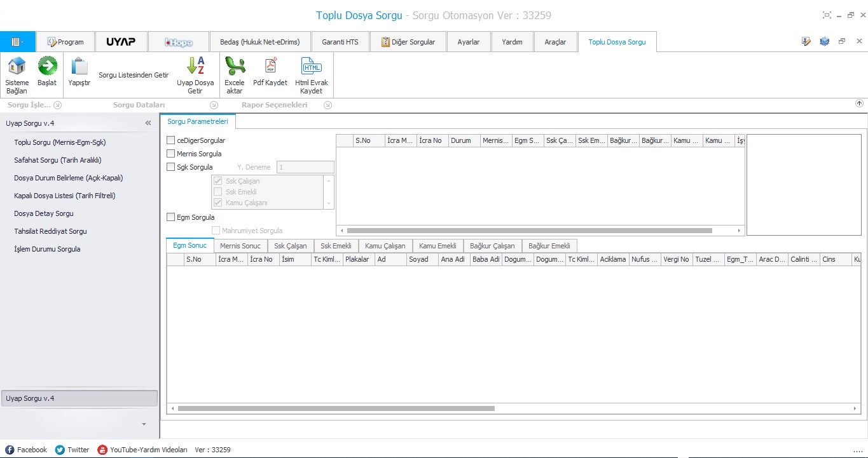
Task: Click the down arrow of the Sgk options list
Action: tap(329, 204)
